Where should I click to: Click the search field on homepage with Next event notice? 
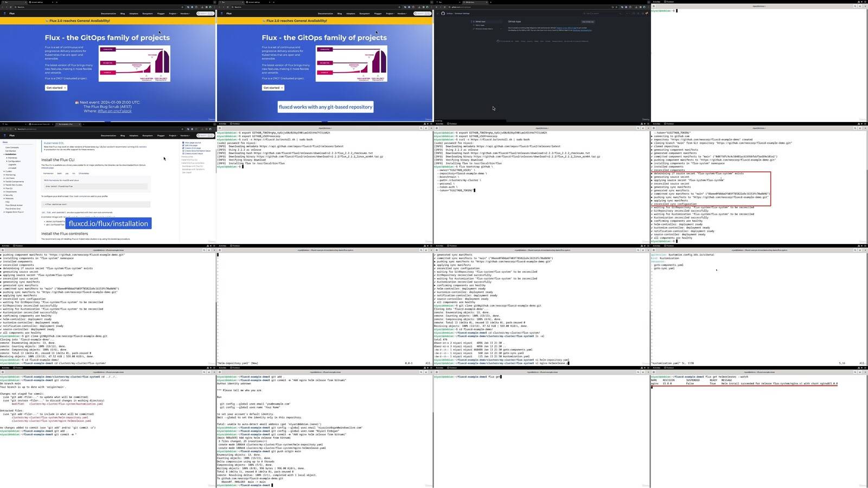pos(205,14)
